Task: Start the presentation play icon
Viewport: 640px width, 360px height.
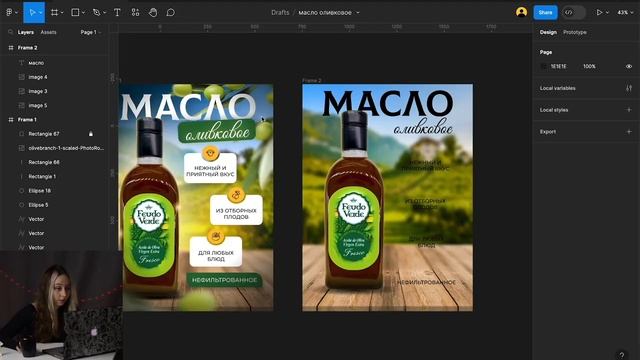Action: [x=599, y=13]
